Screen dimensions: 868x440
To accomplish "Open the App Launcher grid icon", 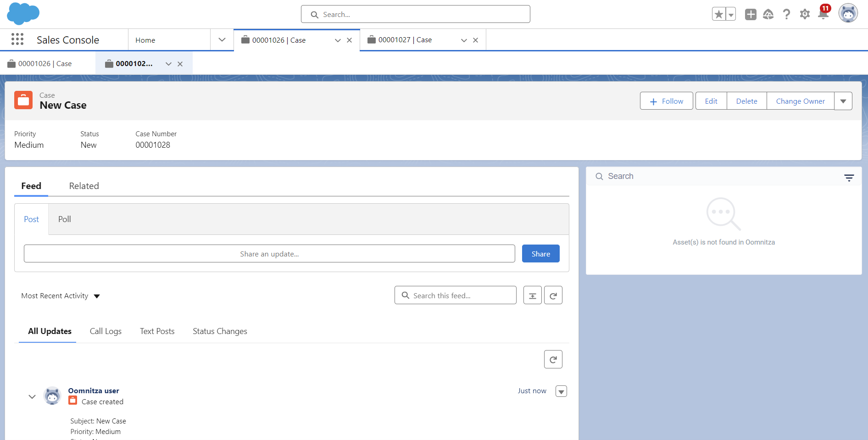I will pos(17,39).
